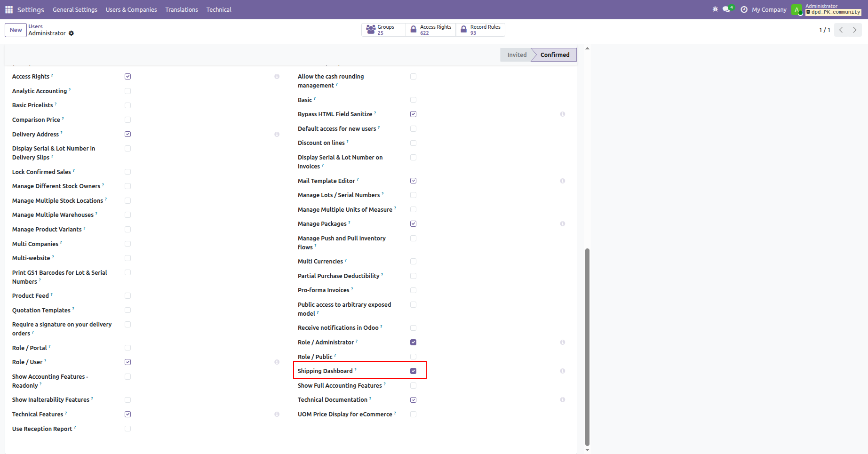
Task: Click the Administrator user avatar
Action: 796,9
